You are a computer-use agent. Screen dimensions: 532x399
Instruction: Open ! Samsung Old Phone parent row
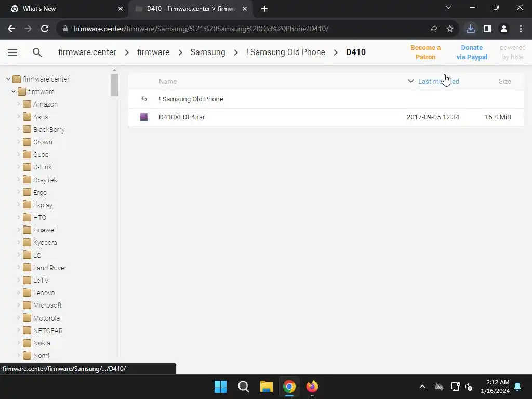[x=326, y=99]
